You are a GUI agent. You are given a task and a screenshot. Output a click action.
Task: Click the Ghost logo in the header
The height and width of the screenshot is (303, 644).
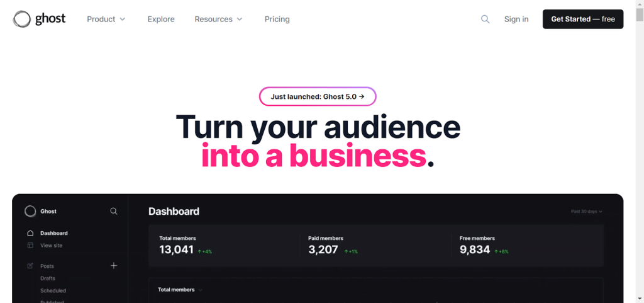pos(39,19)
